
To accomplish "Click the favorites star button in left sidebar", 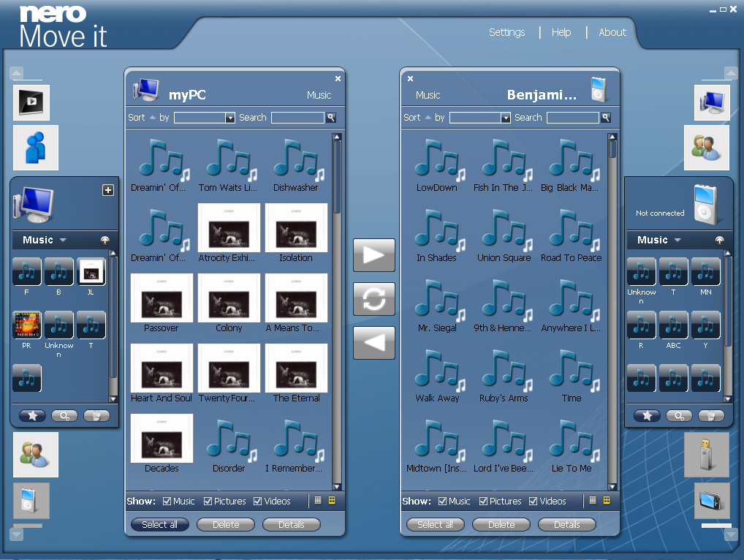I will click(32, 416).
